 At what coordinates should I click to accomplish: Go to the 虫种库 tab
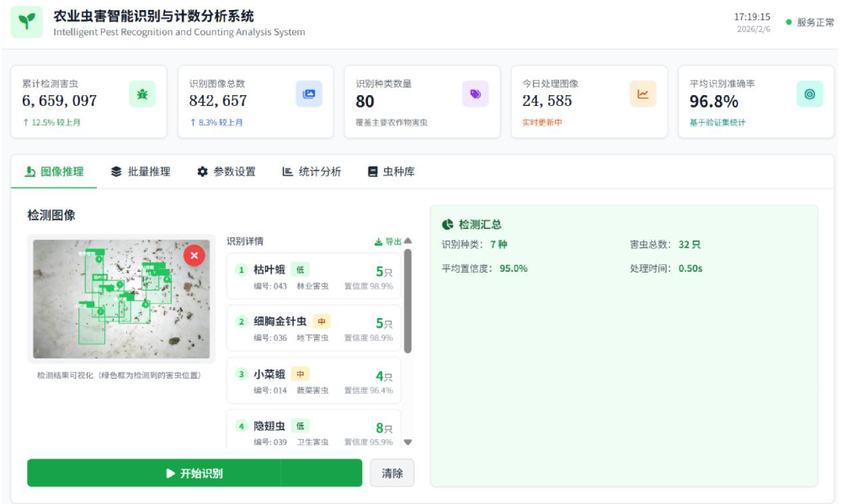click(391, 172)
